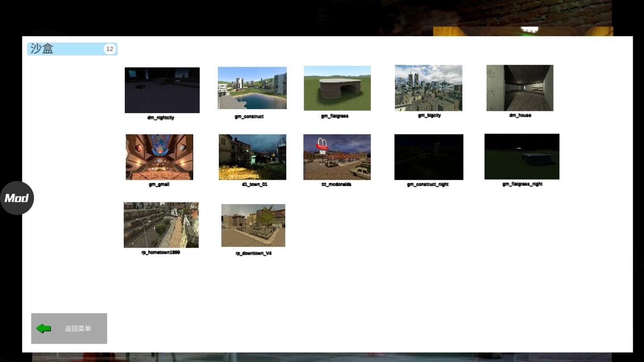This screenshot has width=644, height=362.
Task: Load the ttt_mcdonalds map thumbnail
Action: click(x=337, y=157)
